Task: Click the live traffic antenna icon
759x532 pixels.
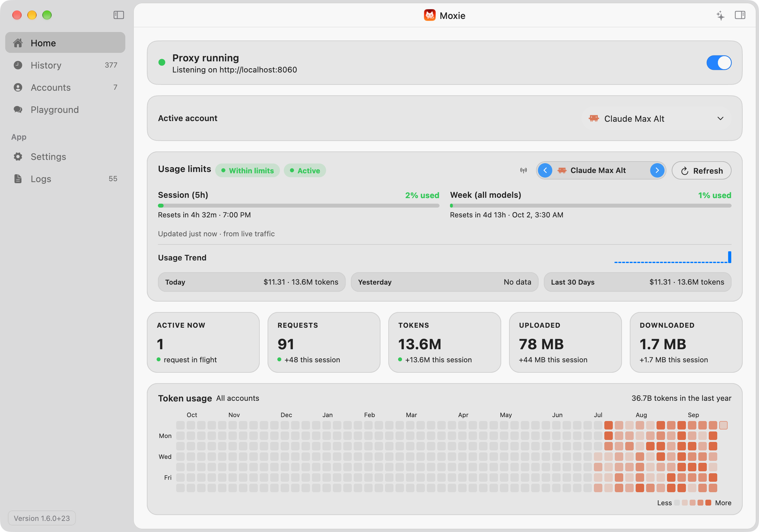Action: [x=523, y=171]
